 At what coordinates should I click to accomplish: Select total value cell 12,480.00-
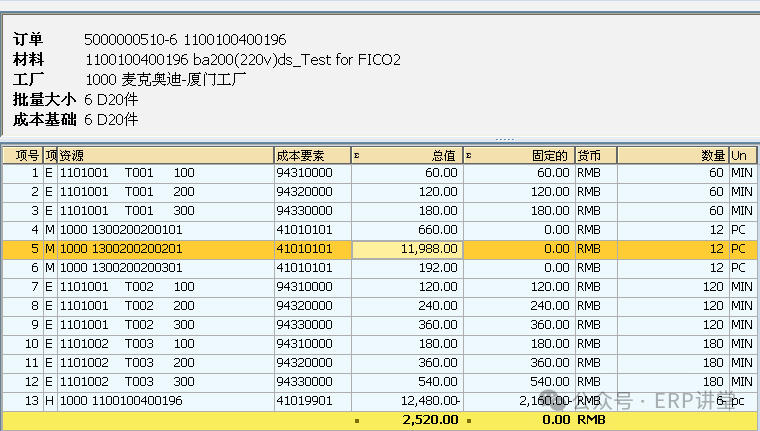407,401
